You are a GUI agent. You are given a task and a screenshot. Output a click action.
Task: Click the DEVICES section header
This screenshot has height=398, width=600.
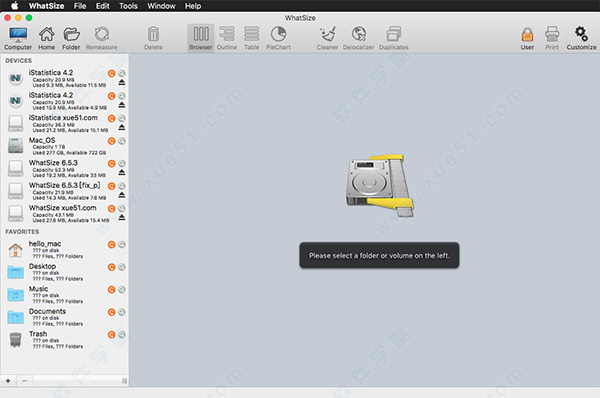(x=18, y=60)
